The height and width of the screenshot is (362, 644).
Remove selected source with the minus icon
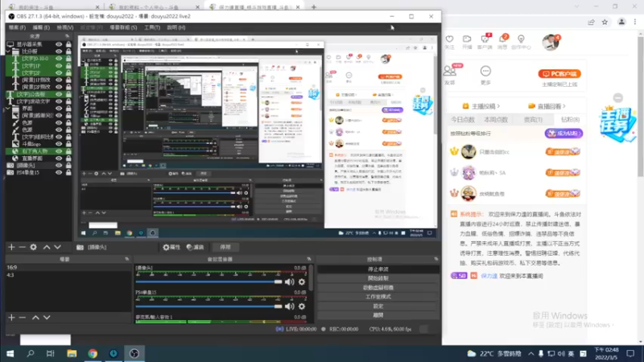23,247
